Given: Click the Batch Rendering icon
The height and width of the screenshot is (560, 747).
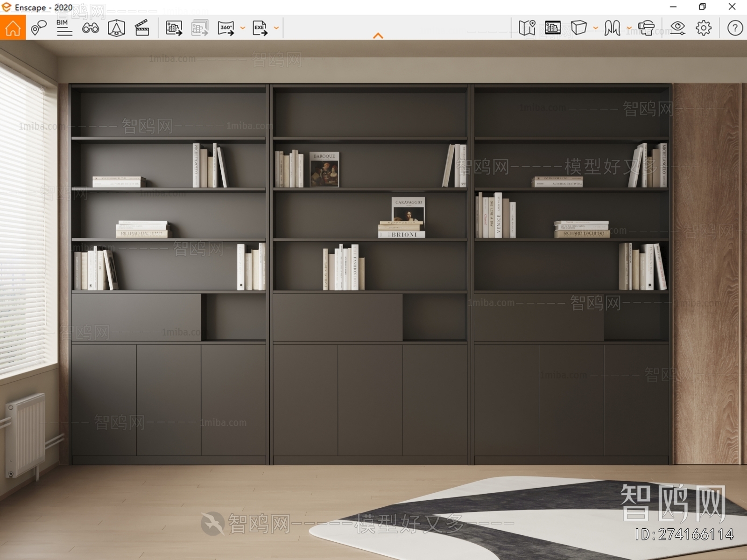Looking at the screenshot, I should [x=200, y=28].
